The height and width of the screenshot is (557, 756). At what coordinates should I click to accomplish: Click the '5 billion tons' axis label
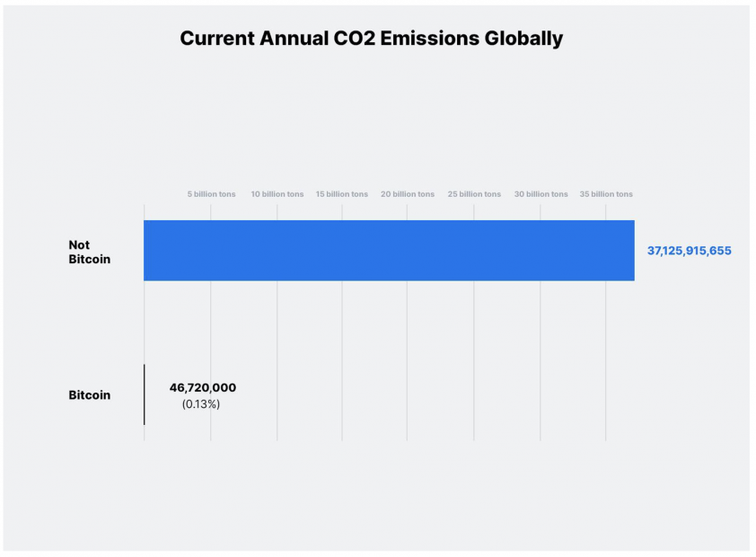[x=211, y=194]
